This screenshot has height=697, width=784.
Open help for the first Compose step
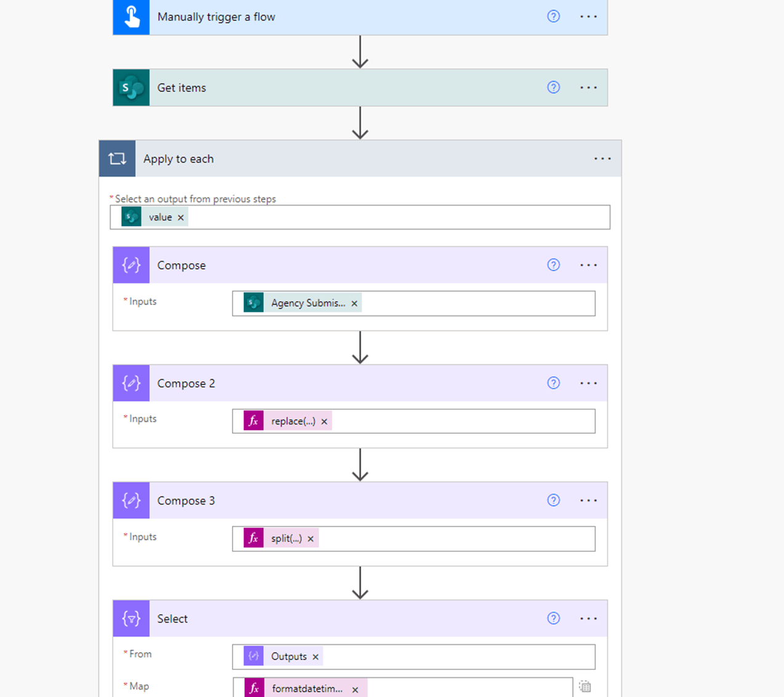point(553,265)
